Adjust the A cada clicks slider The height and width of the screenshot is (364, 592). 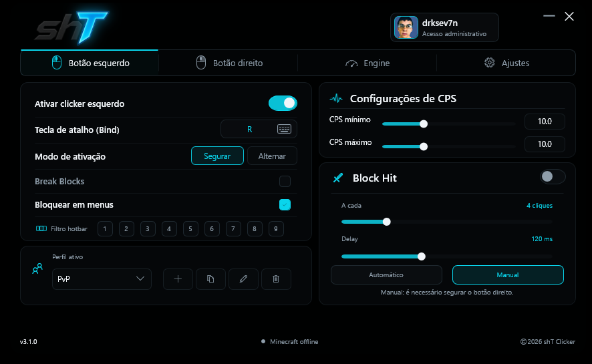click(x=446, y=222)
